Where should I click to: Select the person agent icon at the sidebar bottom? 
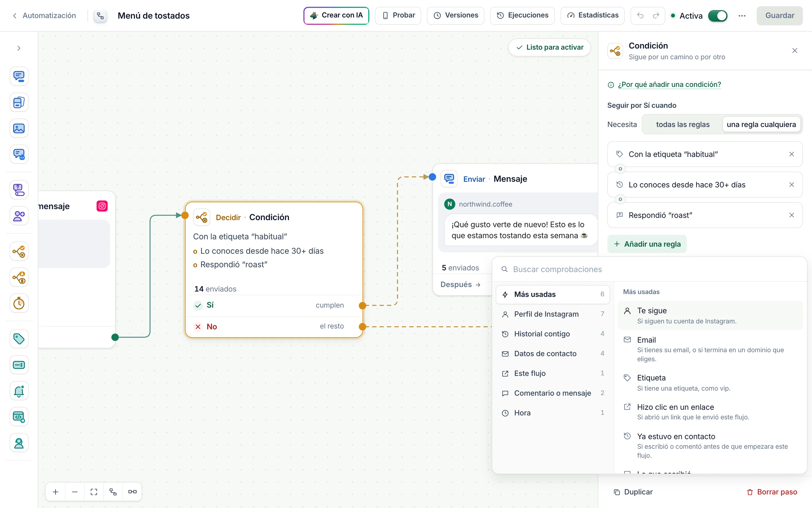pyautogui.click(x=19, y=443)
